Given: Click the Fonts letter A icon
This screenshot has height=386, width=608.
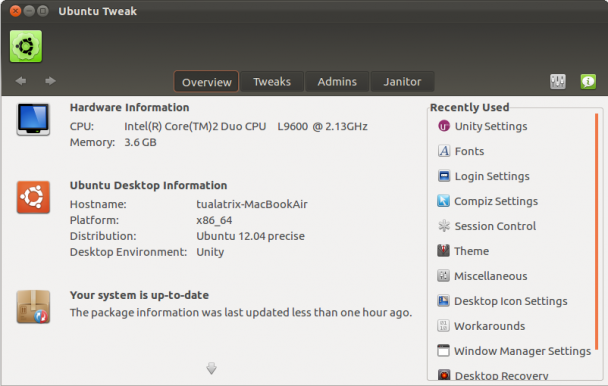Looking at the screenshot, I should point(444,151).
